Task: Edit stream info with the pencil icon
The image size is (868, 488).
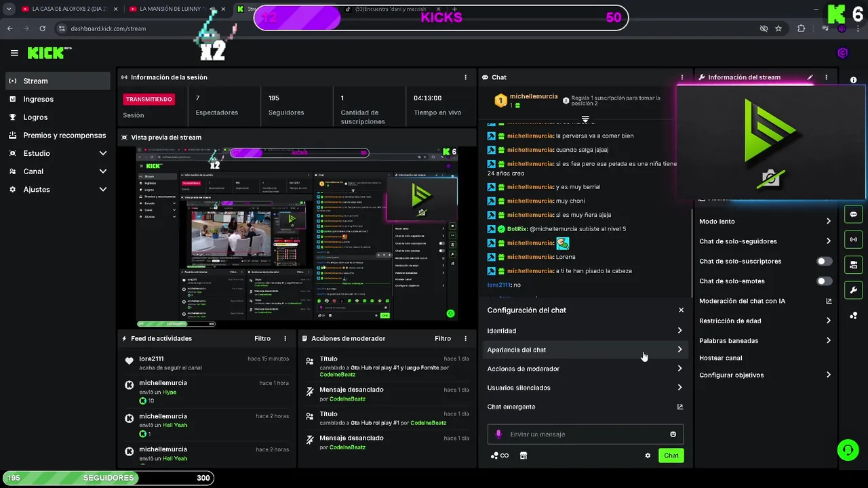Action: click(x=810, y=77)
